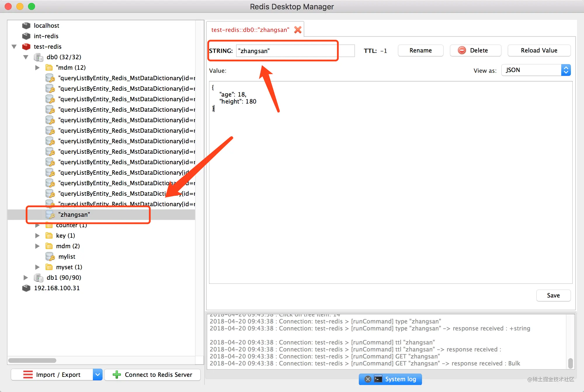Expand the key (1) folder

pos(37,236)
